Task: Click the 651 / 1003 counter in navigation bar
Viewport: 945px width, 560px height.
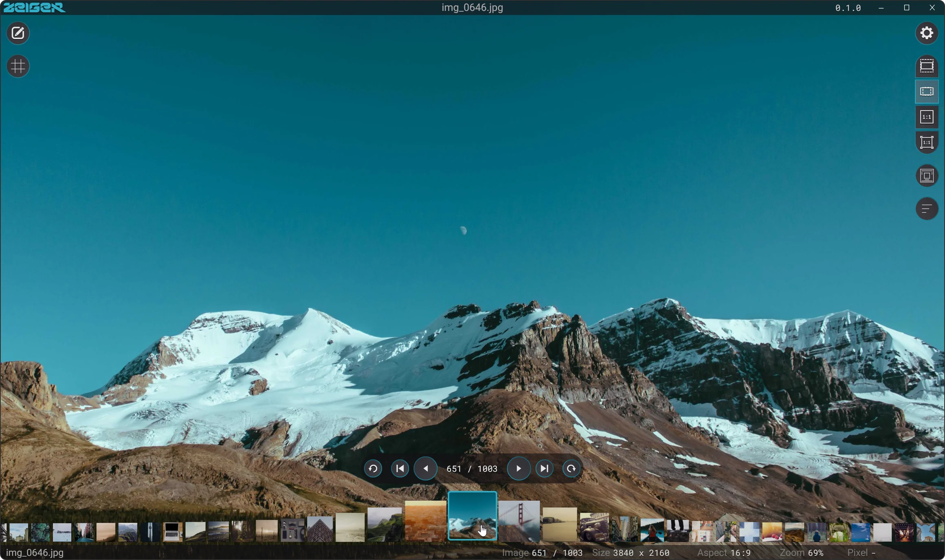Action: point(472,469)
